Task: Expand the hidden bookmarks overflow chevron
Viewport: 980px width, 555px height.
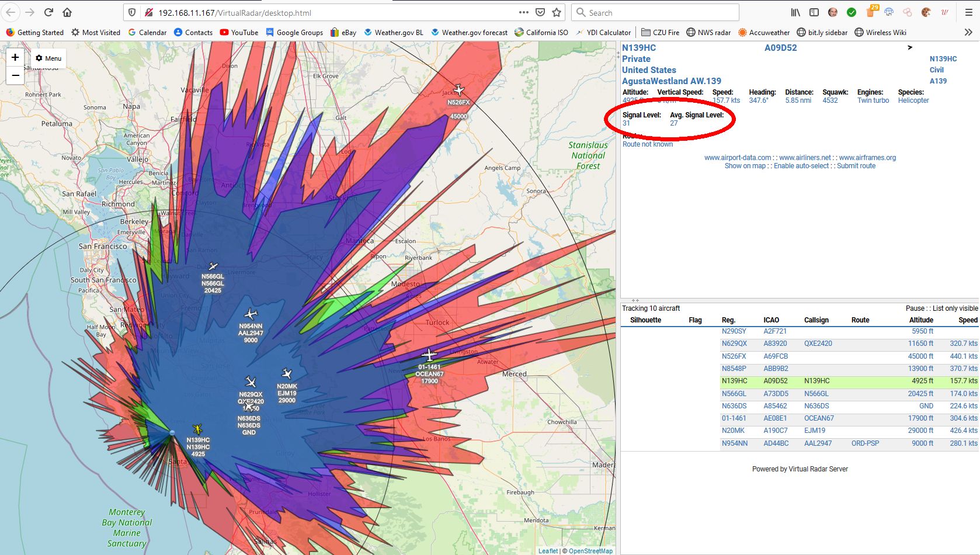Action: pos(968,33)
